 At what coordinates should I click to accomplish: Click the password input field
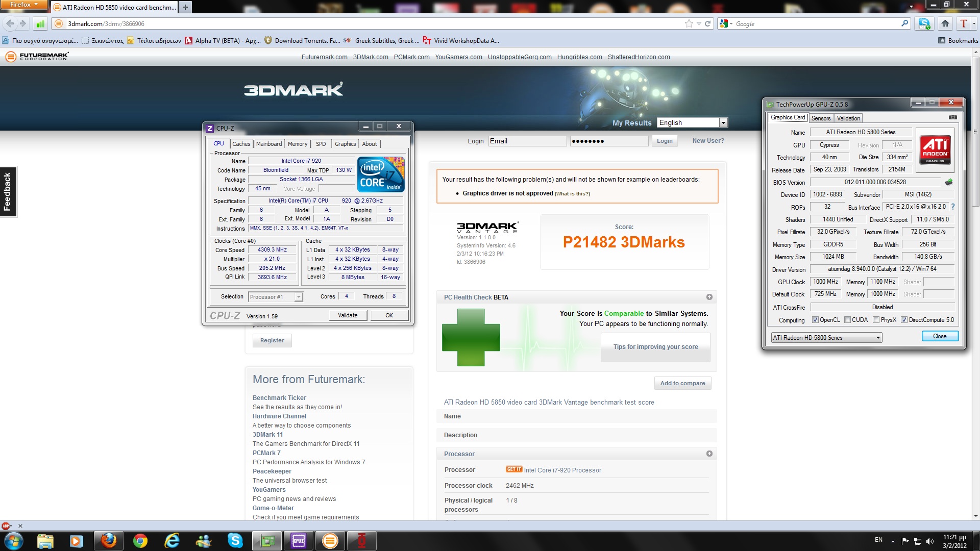[609, 141]
